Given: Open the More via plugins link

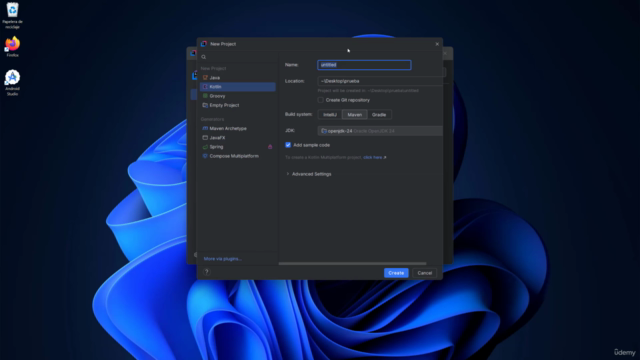Looking at the screenshot, I should pyautogui.click(x=222, y=259).
